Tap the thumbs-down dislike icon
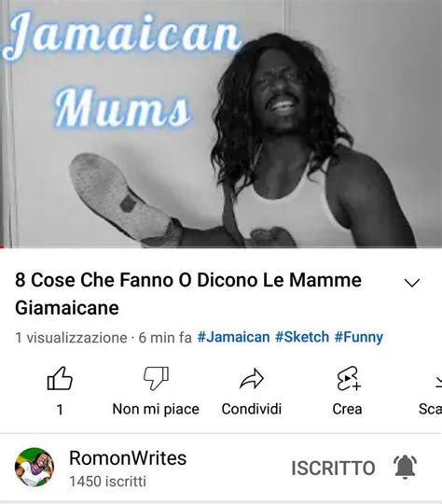The height and width of the screenshot is (504, 442). [x=156, y=378]
